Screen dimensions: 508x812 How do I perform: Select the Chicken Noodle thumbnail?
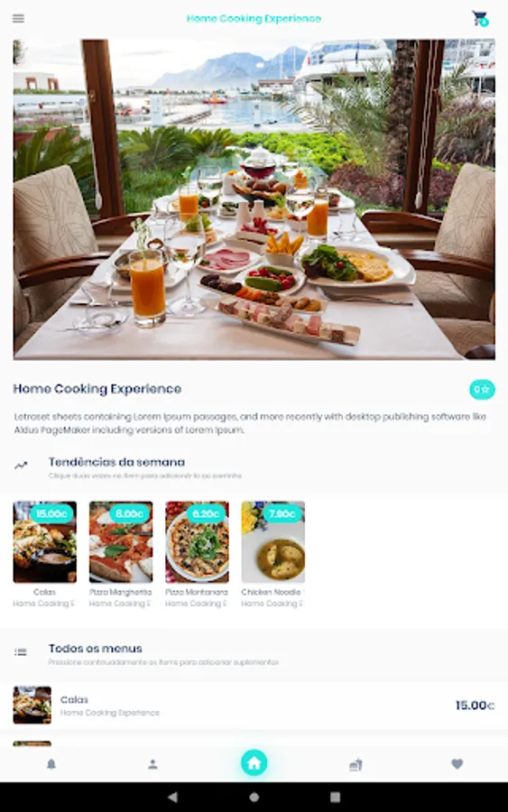click(x=272, y=541)
